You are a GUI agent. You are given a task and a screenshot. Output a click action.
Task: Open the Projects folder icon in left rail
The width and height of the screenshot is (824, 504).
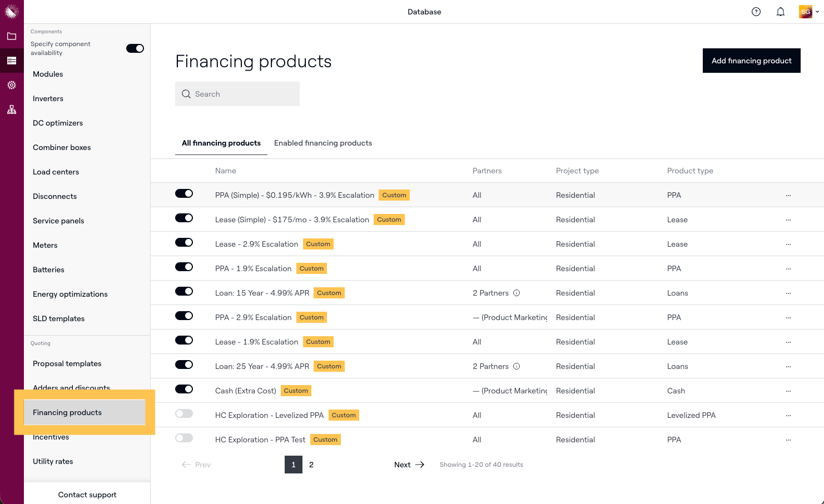12,36
